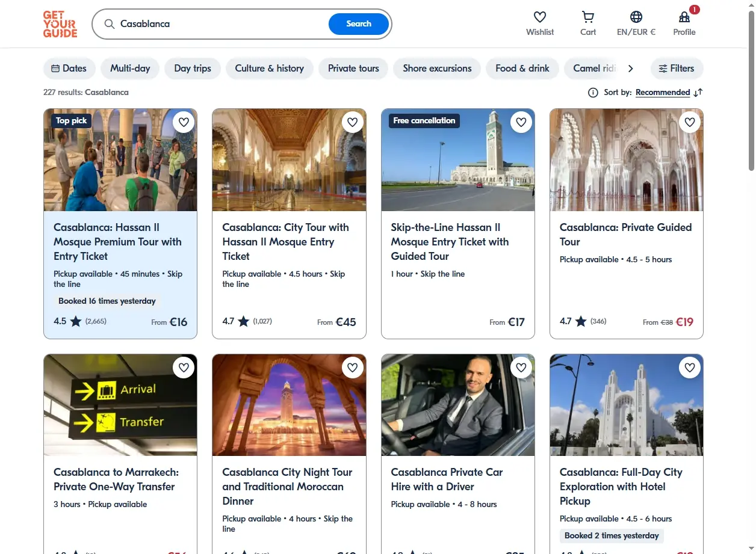Open the Profile icon with notification badge
This screenshot has width=756, height=554.
tap(684, 17)
